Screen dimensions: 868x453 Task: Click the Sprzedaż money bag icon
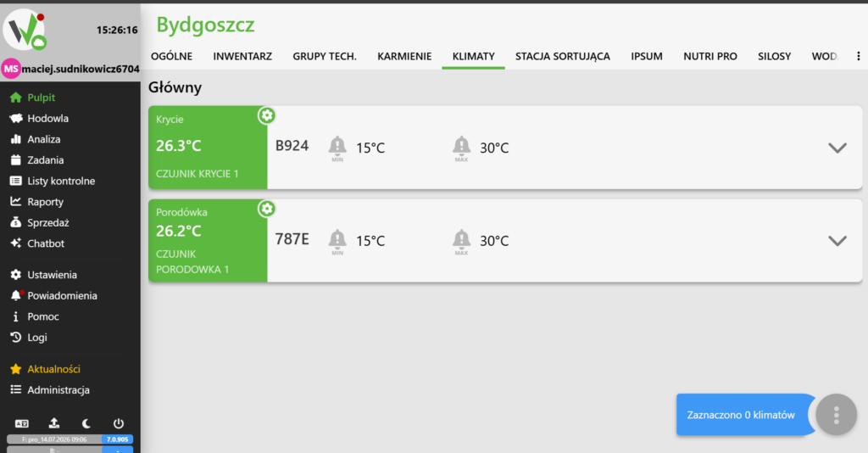point(15,222)
